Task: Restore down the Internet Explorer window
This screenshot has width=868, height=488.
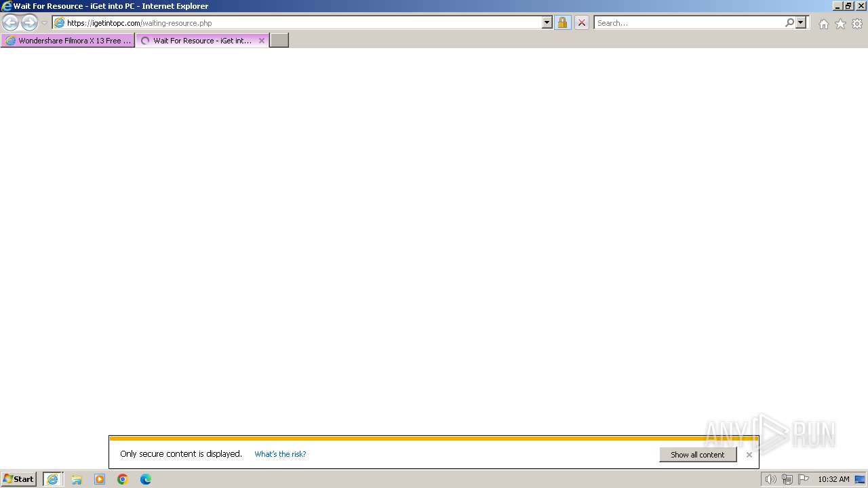Action: pyautogui.click(x=848, y=6)
